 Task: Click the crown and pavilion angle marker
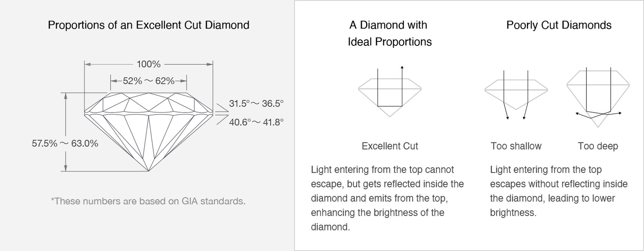[x=221, y=113]
